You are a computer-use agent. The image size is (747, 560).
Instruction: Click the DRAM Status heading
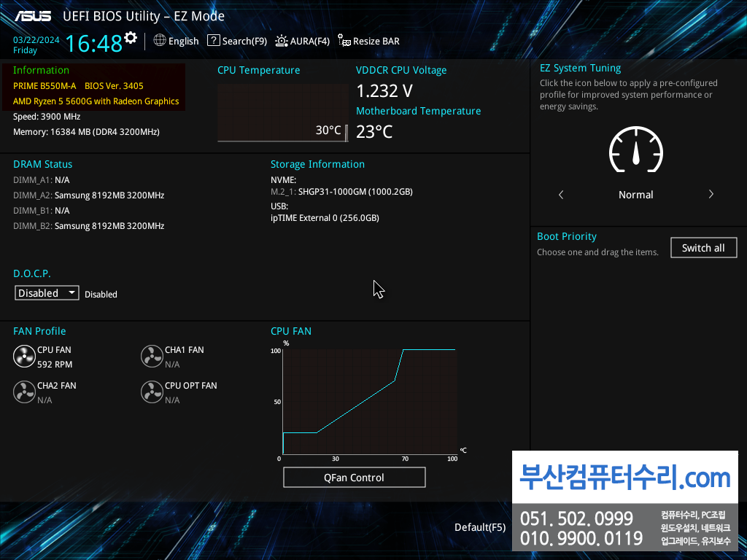43,164
